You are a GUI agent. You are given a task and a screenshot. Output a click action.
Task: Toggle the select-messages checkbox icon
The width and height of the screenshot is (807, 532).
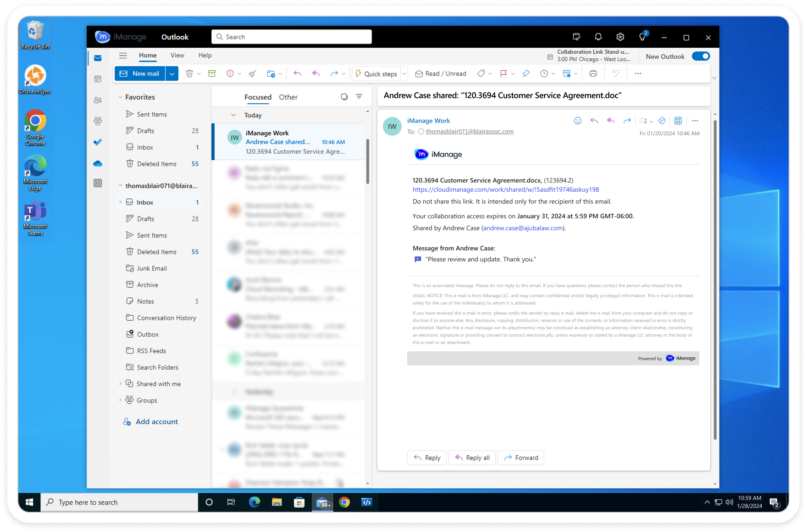click(344, 97)
